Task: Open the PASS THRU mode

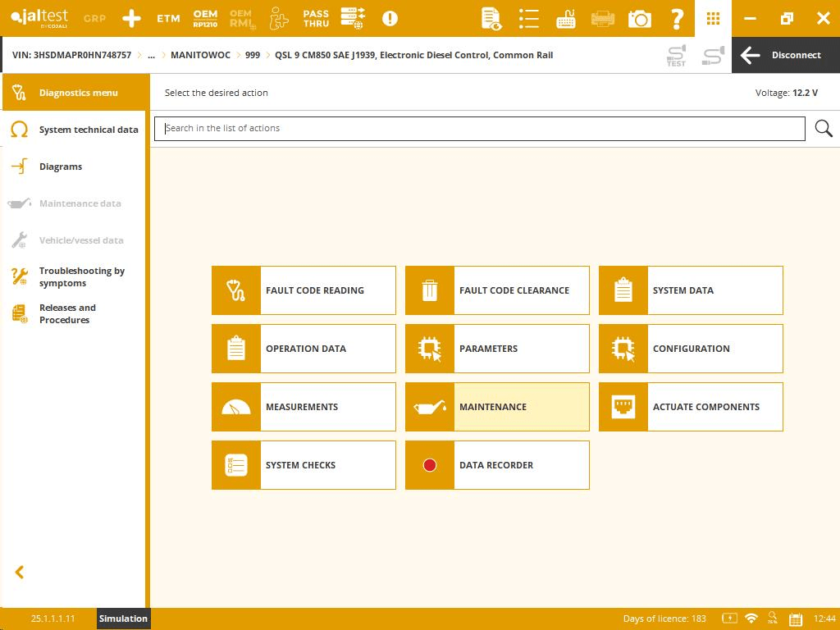Action: click(x=316, y=18)
